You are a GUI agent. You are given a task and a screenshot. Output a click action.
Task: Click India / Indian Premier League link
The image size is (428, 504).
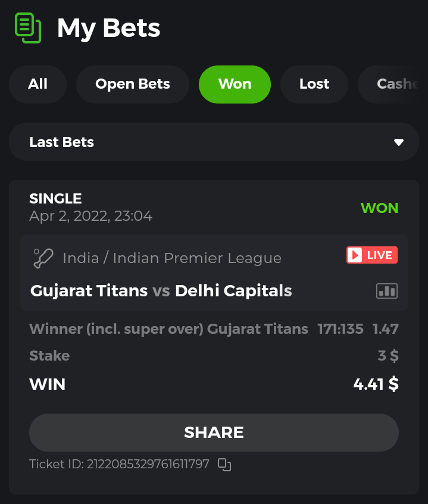tap(172, 258)
